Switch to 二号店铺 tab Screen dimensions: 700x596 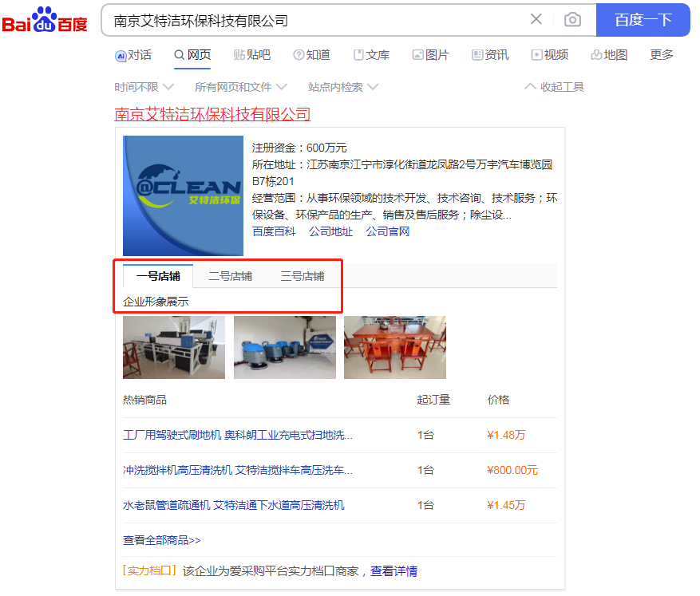(x=231, y=276)
